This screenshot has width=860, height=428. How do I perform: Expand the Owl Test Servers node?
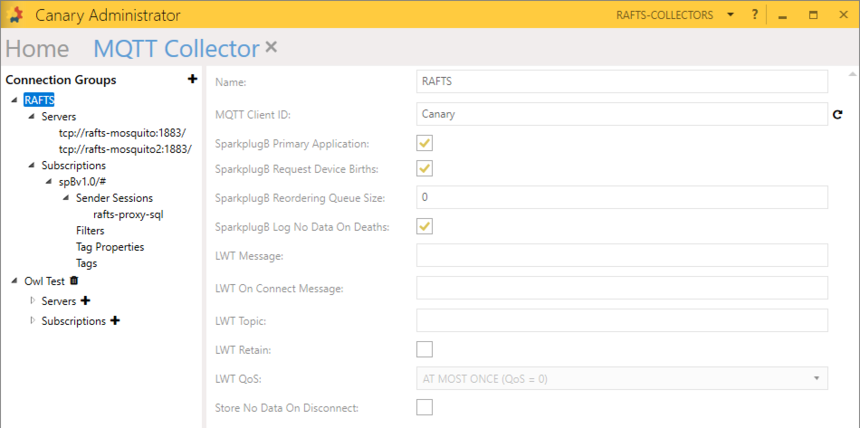32,301
